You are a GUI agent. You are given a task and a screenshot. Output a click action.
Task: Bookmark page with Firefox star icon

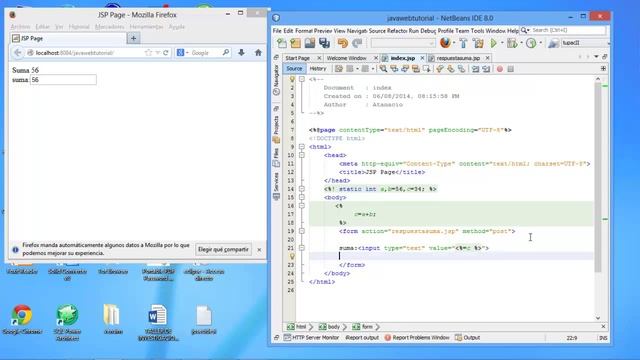click(148, 53)
